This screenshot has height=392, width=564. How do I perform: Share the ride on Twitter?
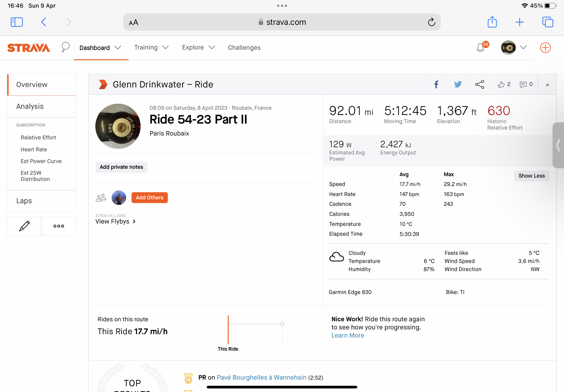(458, 85)
